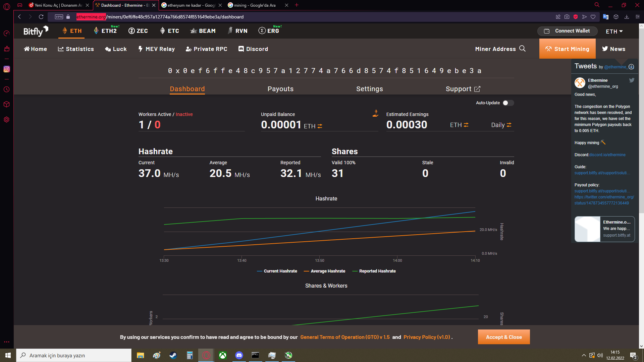The height and width of the screenshot is (362, 644).
Task: Open the sidebar shopping bag icon
Action: 7,49
